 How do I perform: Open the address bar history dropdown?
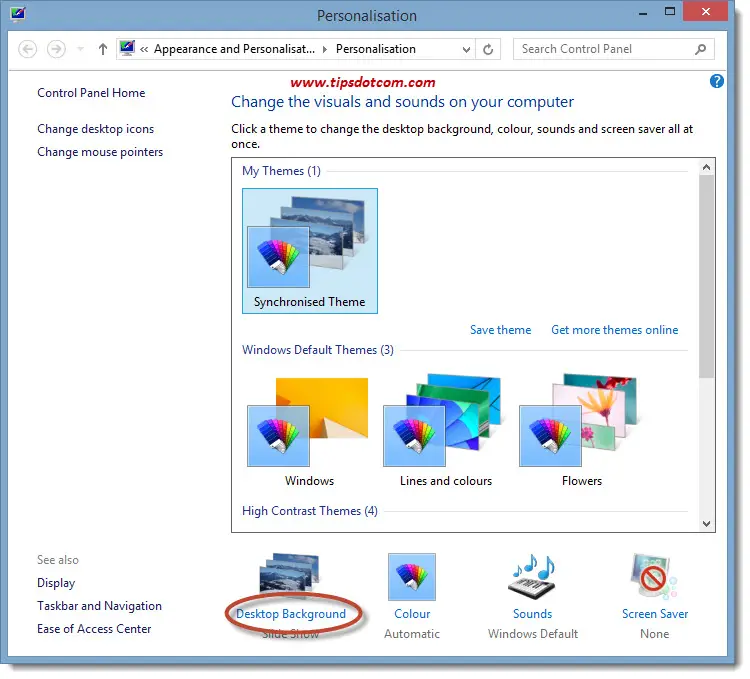click(466, 49)
